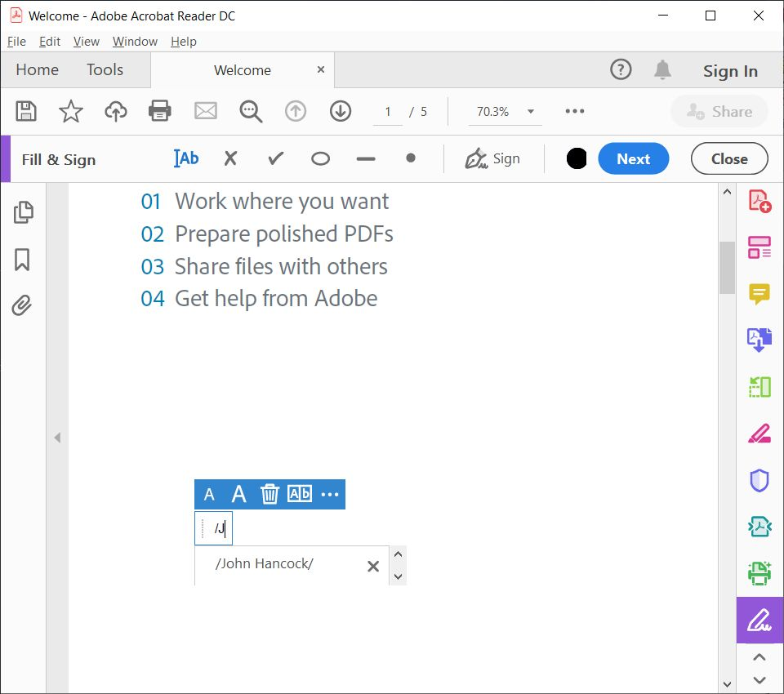Select the crossmark X fill tool

pyautogui.click(x=230, y=158)
